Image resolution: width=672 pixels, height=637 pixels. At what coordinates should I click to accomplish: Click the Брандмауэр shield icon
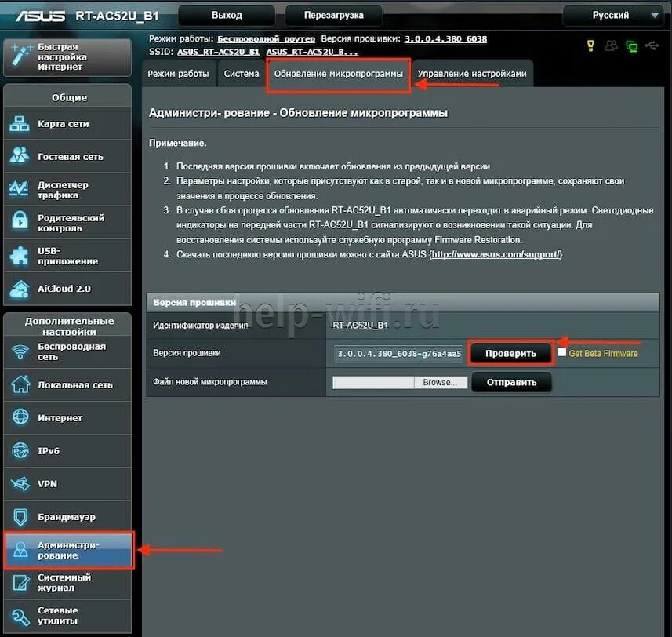click(x=20, y=517)
